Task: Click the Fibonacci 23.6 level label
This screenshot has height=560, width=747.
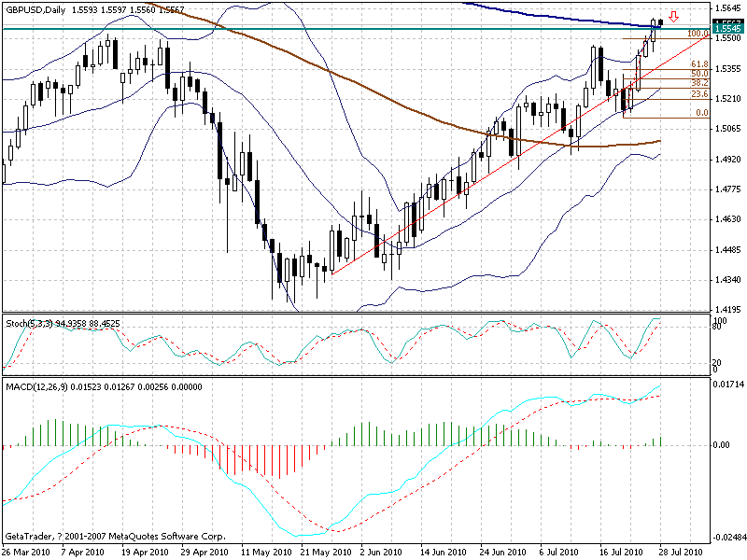Action: pos(699,94)
